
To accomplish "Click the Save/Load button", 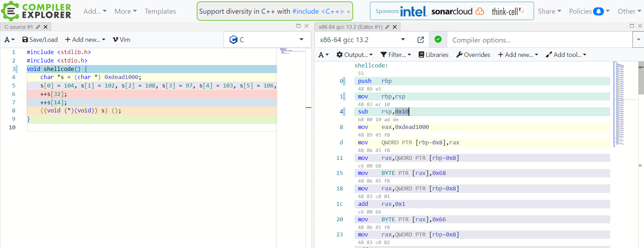I will (40, 40).
